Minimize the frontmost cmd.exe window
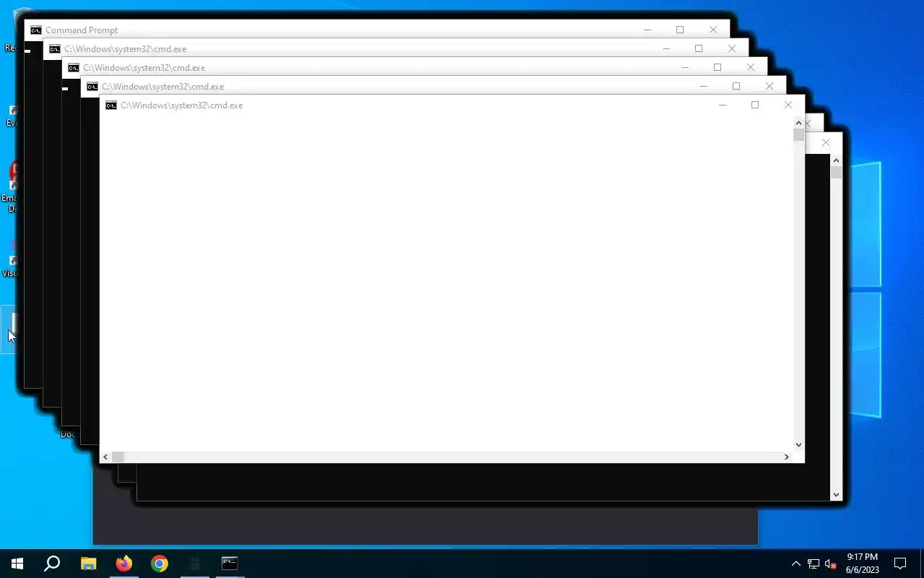The image size is (924, 578). coord(722,105)
